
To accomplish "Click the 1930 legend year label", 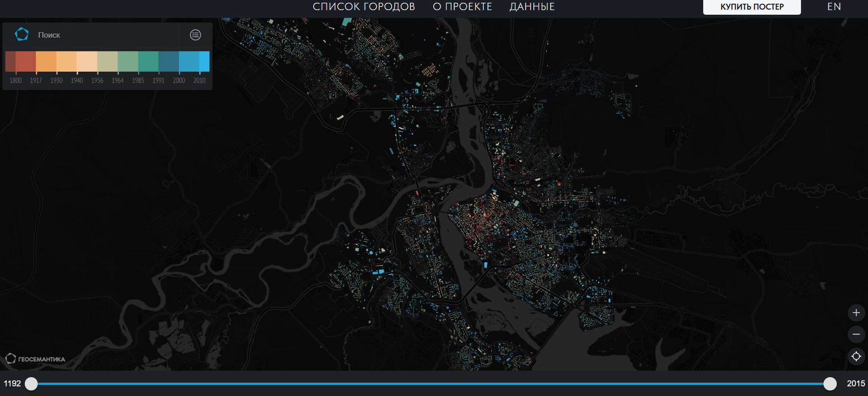I will point(56,80).
